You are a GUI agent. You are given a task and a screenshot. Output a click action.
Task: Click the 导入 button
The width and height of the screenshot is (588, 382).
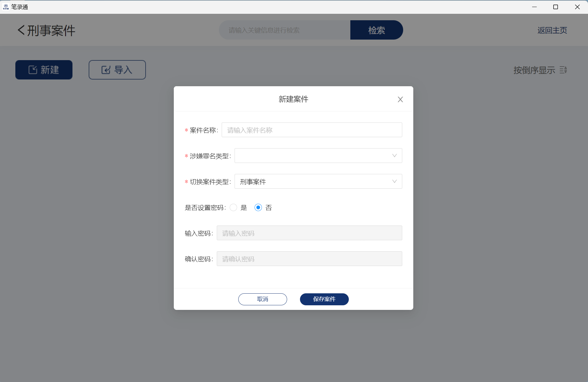pos(117,70)
